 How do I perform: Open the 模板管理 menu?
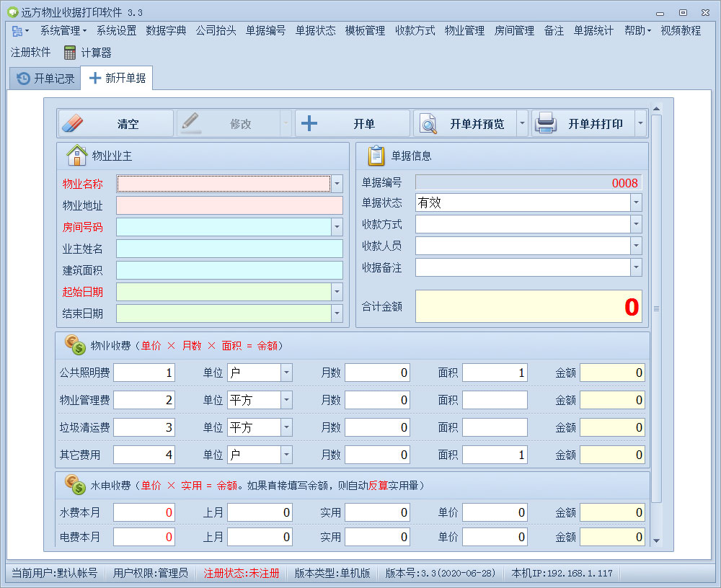364,31
